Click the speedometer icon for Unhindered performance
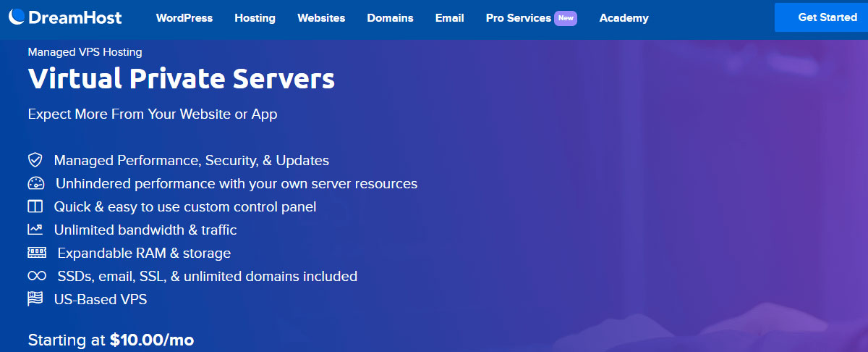 (x=36, y=183)
